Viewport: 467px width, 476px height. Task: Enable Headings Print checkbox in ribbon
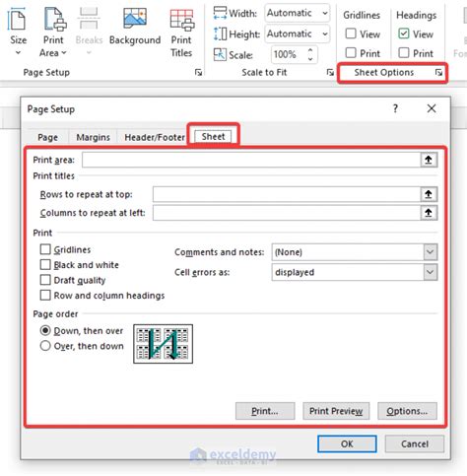(x=404, y=52)
